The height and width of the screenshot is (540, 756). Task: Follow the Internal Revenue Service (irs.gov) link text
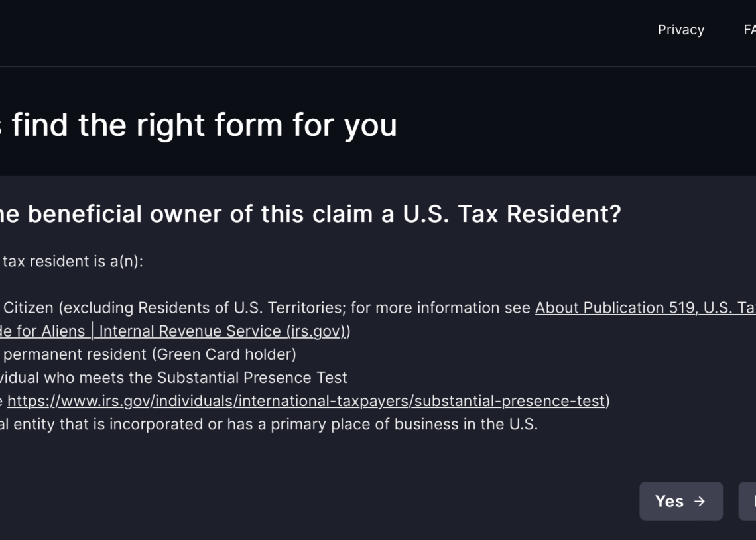pyautogui.click(x=222, y=331)
